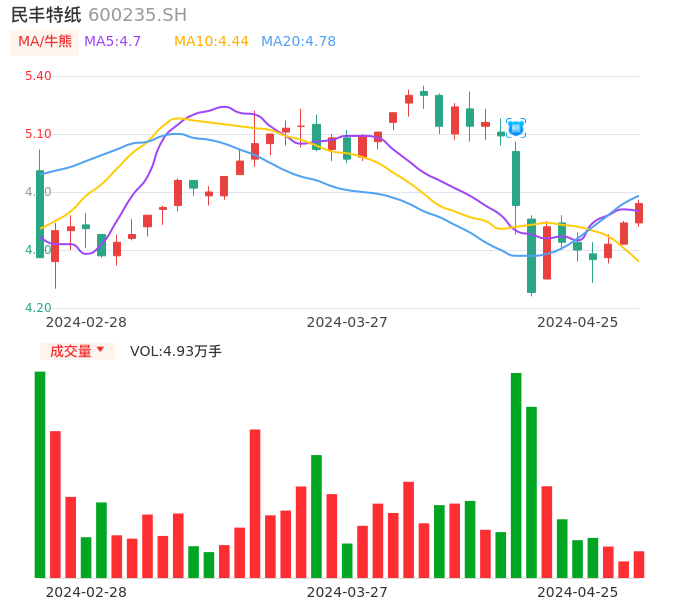Viewport: 686px width, 606px height.
Task: Click the VOL:4.93万手 volume label
Action: 176,351
